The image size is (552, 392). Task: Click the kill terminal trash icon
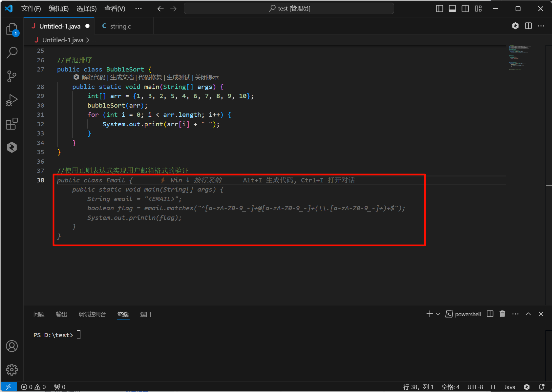click(x=502, y=314)
